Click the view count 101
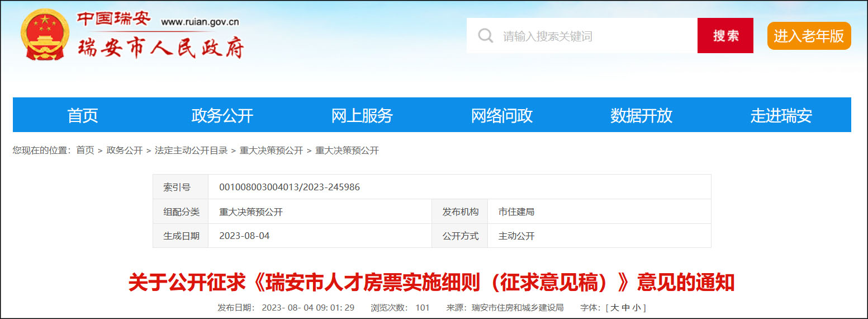Screen dimensions: 868x319 tap(423, 308)
